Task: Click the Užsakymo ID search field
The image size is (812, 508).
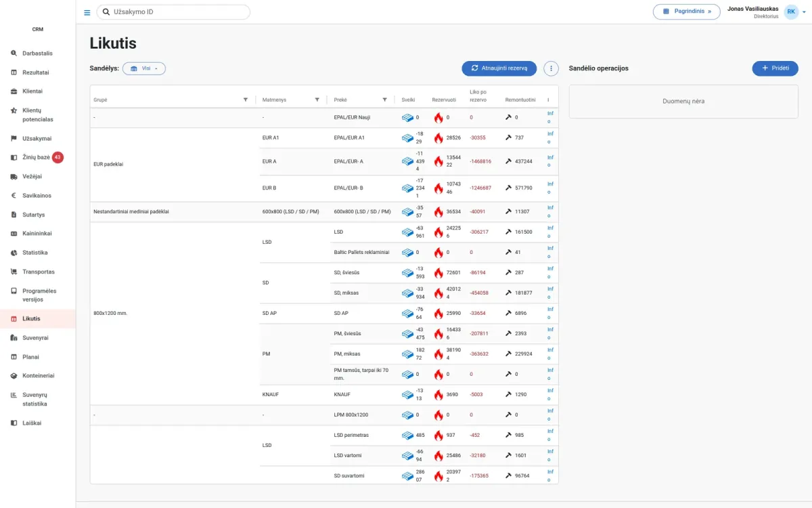Action: tap(174, 12)
